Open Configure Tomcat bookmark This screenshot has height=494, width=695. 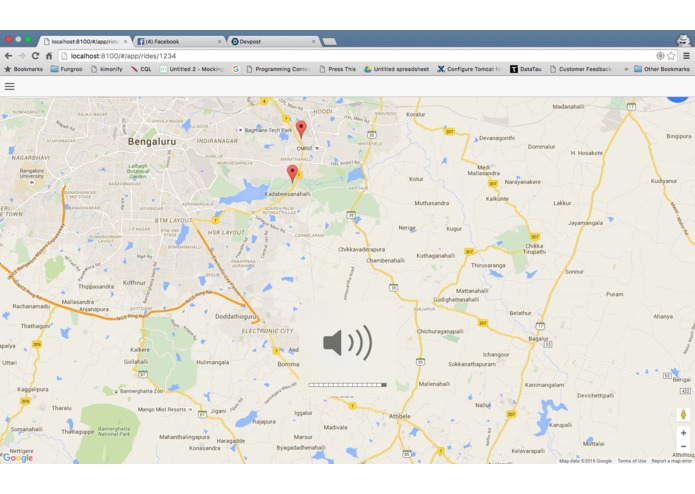pos(469,69)
